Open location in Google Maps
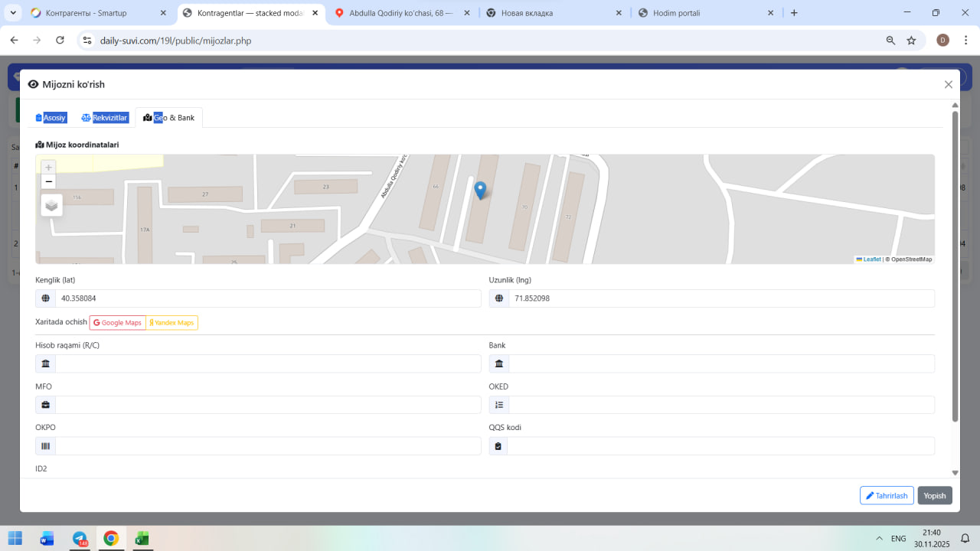 tap(118, 323)
